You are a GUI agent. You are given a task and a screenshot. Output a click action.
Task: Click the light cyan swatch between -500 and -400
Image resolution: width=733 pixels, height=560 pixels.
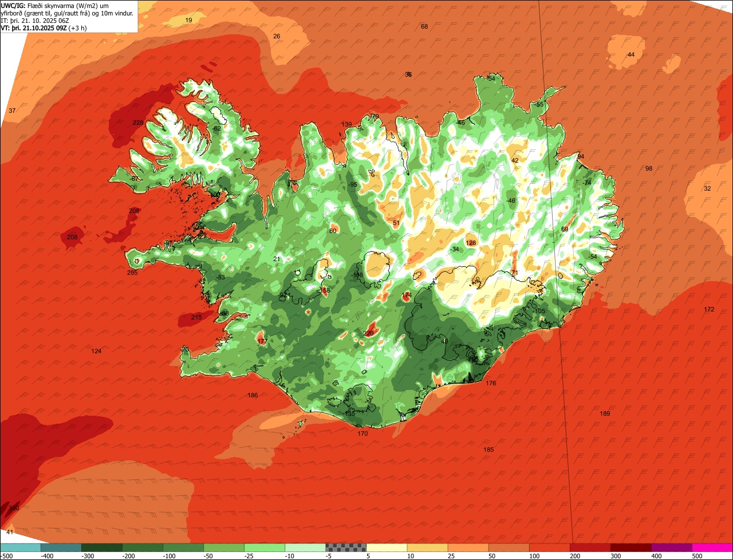(20, 547)
